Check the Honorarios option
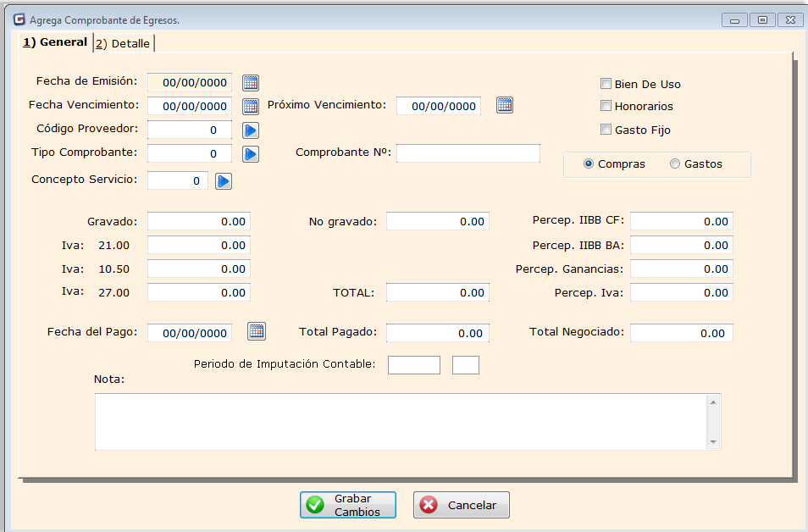This screenshot has width=808, height=532. point(606,106)
